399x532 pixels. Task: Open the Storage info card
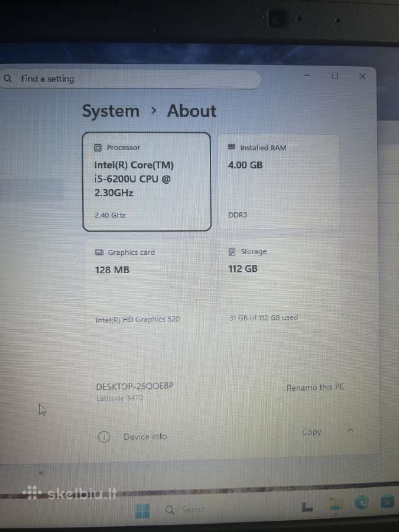point(279,286)
